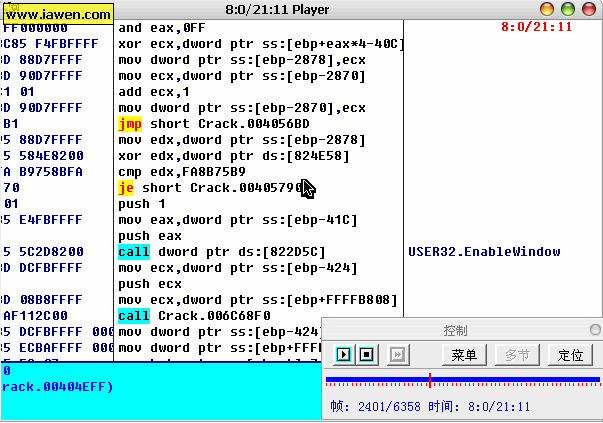Click the greyed-out fast-forward icon
Image resolution: width=603 pixels, height=423 pixels.
click(398, 354)
